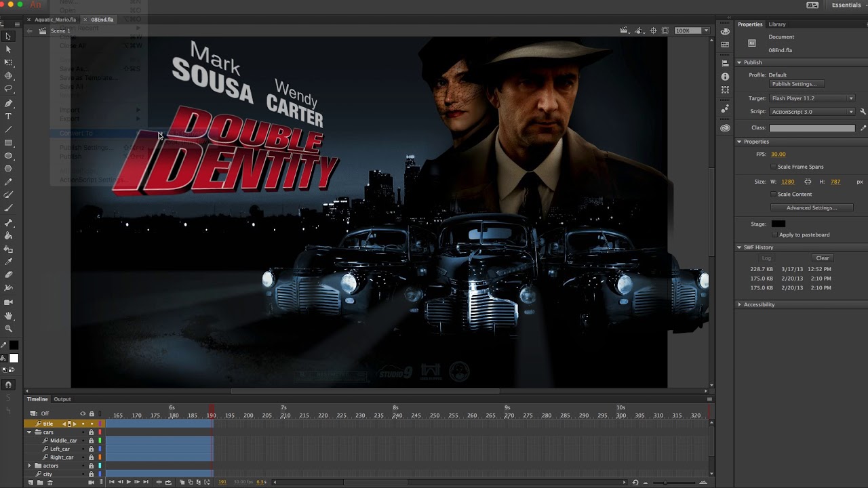
Task: Toggle visibility dot of cars folder
Action: click(x=83, y=432)
